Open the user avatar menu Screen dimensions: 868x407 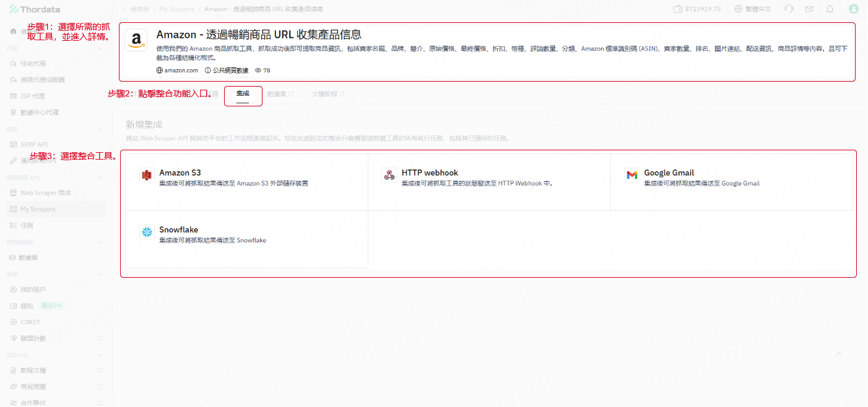pos(854,9)
